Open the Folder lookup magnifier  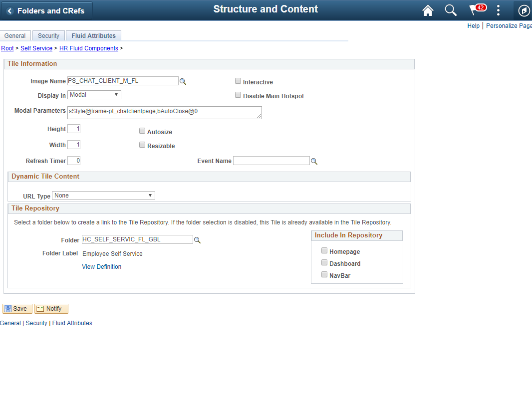pos(197,240)
